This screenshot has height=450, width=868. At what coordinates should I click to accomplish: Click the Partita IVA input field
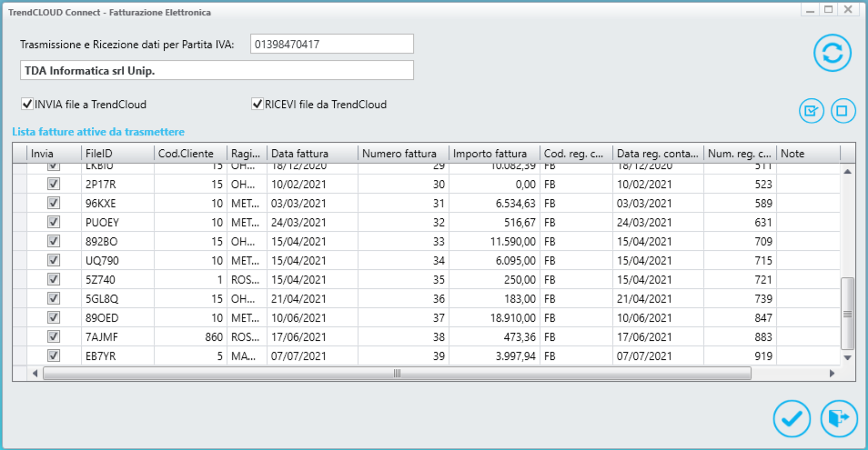[331, 45]
